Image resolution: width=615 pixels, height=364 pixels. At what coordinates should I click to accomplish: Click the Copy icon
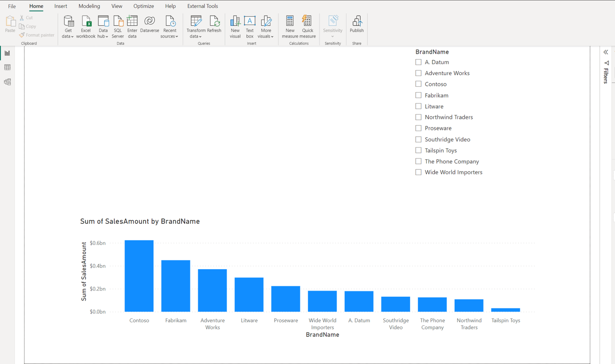pyautogui.click(x=22, y=26)
